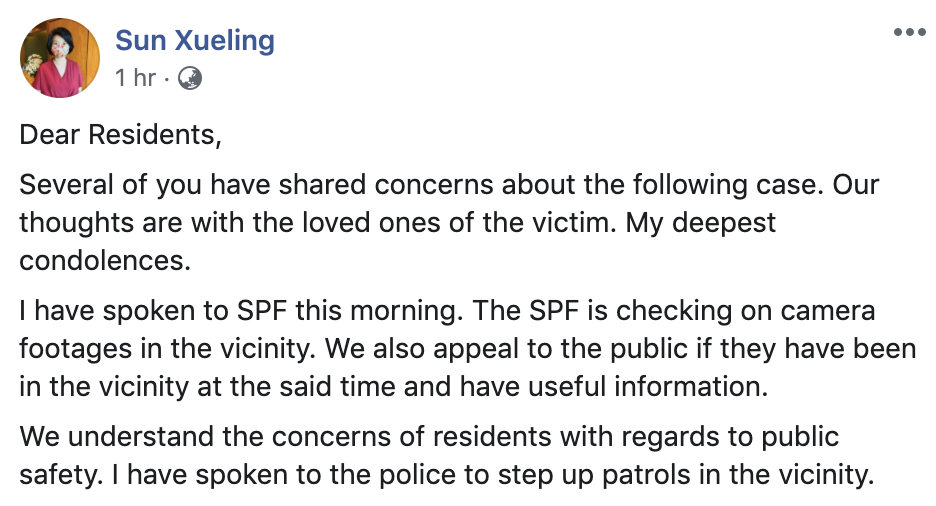
Task: Click the globe public audience icon
Action: tap(189, 78)
